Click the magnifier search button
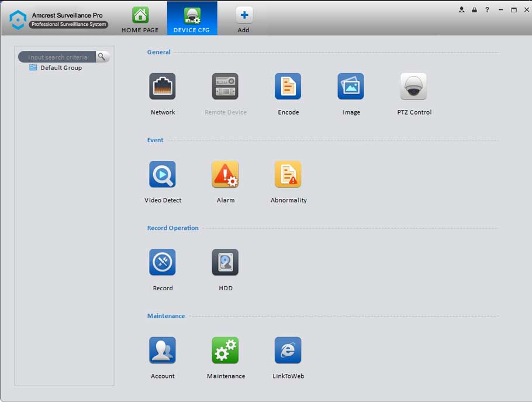Viewport: 532px width, 402px height. [102, 57]
